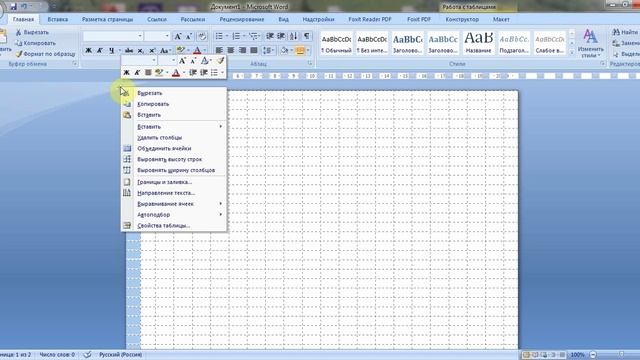Open Свойства таблицы from context menu

click(x=174, y=225)
